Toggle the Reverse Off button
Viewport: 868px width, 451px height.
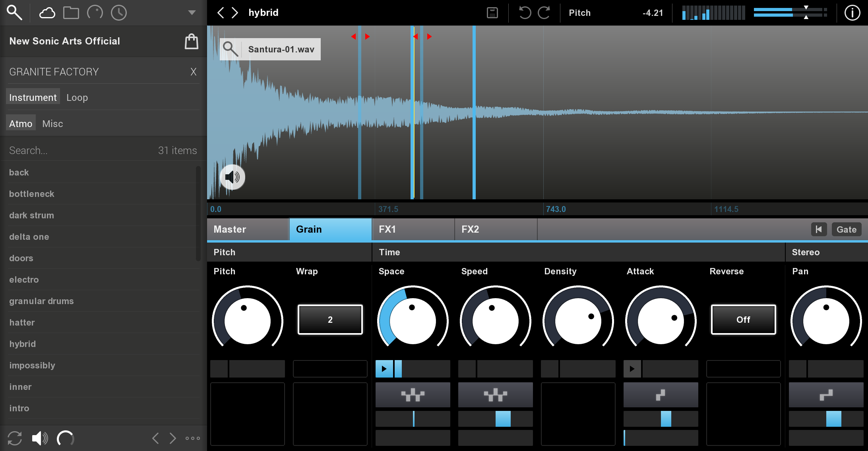pyautogui.click(x=743, y=320)
